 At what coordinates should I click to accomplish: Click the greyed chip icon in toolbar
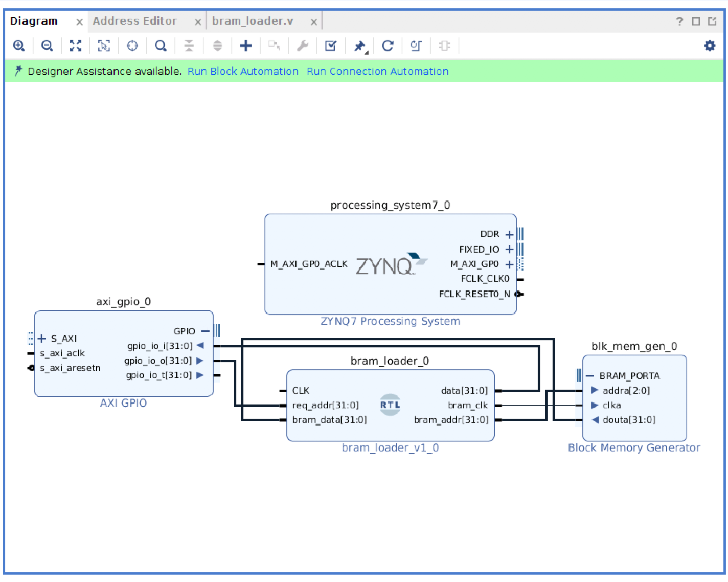[444, 46]
